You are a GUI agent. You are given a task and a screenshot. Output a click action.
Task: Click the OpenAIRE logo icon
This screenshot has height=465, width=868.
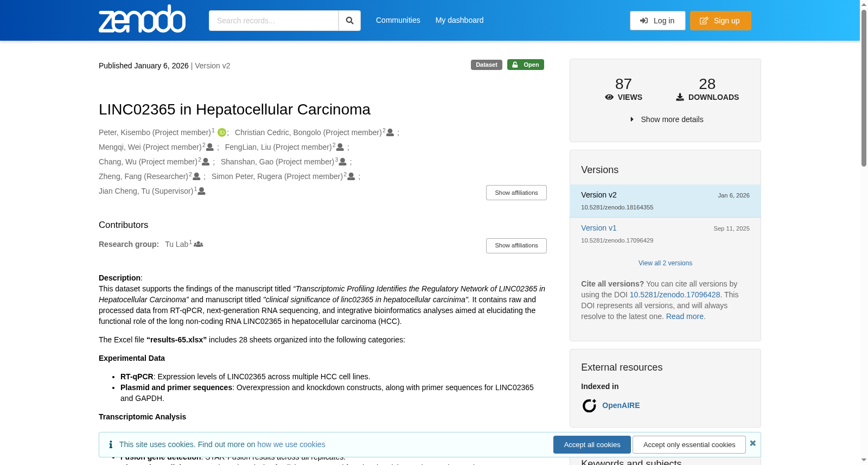click(589, 406)
